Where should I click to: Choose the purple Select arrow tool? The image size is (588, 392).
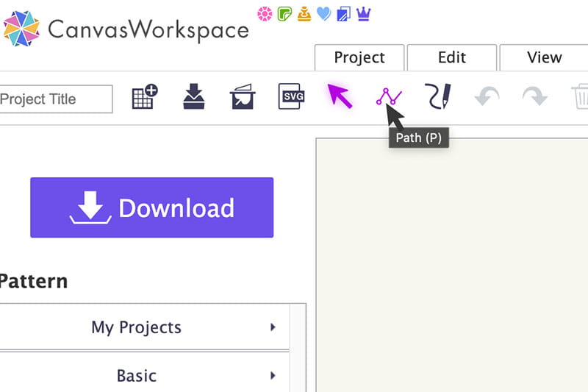click(340, 96)
